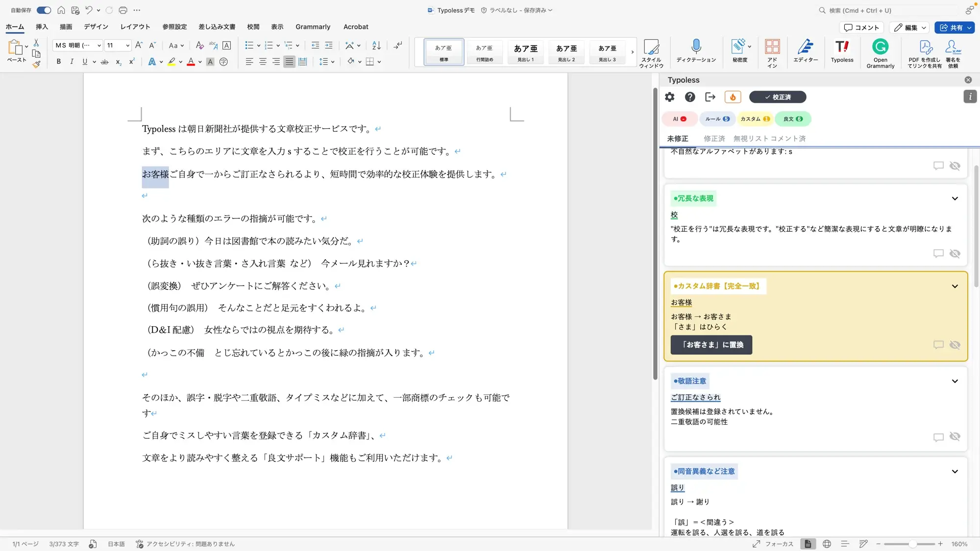Viewport: 980px width, 551px height.
Task: Ignore the 敬語注意 suggestion with the eye icon
Action: click(955, 436)
